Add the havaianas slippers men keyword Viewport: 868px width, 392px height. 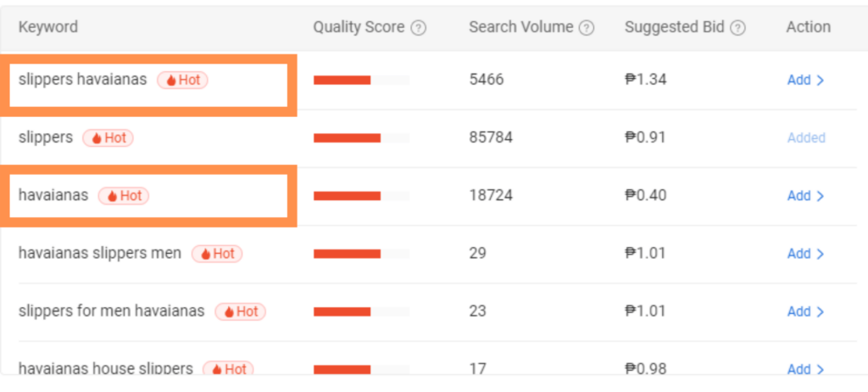[x=805, y=254]
